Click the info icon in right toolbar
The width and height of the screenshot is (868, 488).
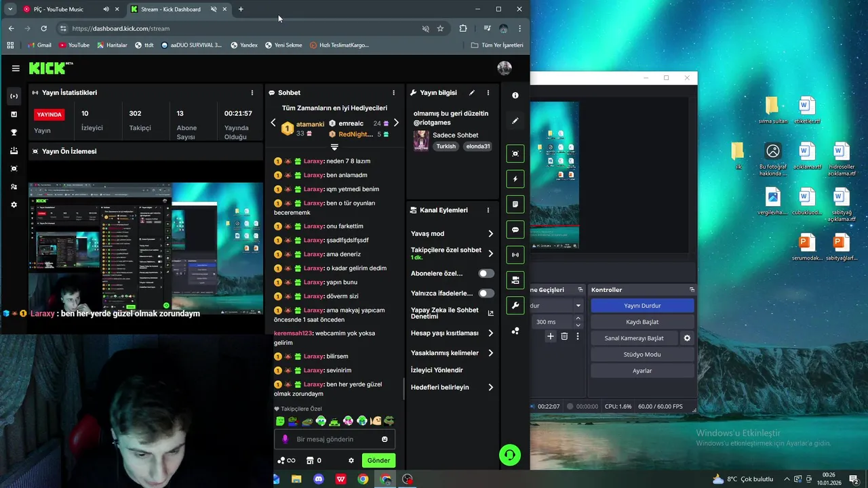[x=515, y=96]
